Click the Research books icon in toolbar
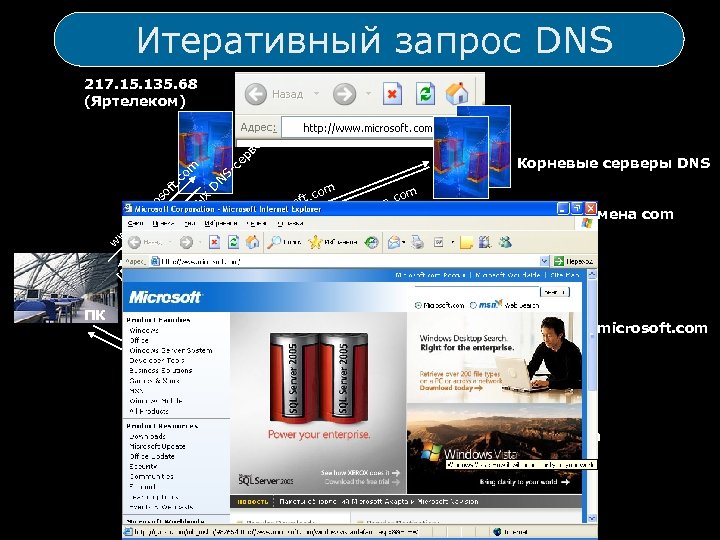720x540 pixels. click(485, 242)
